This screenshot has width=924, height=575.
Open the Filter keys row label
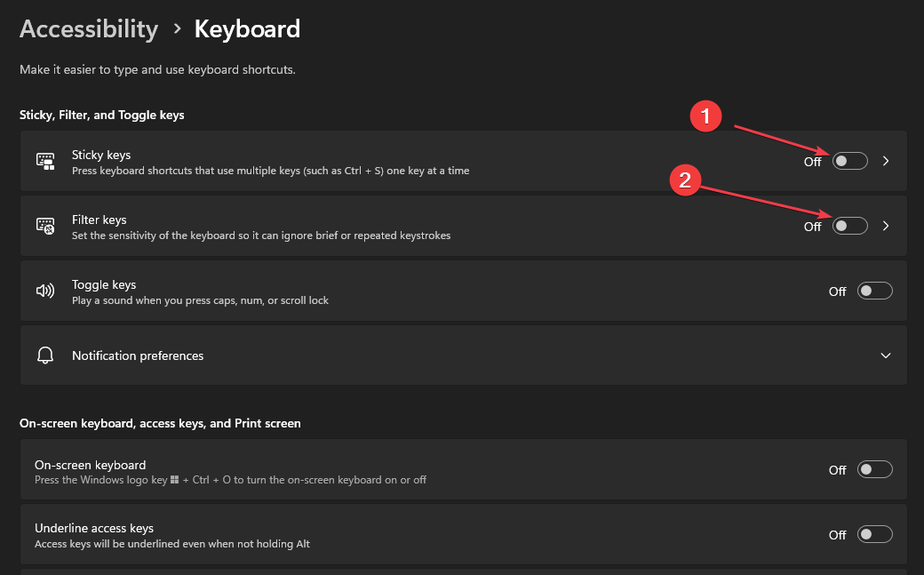click(100, 220)
